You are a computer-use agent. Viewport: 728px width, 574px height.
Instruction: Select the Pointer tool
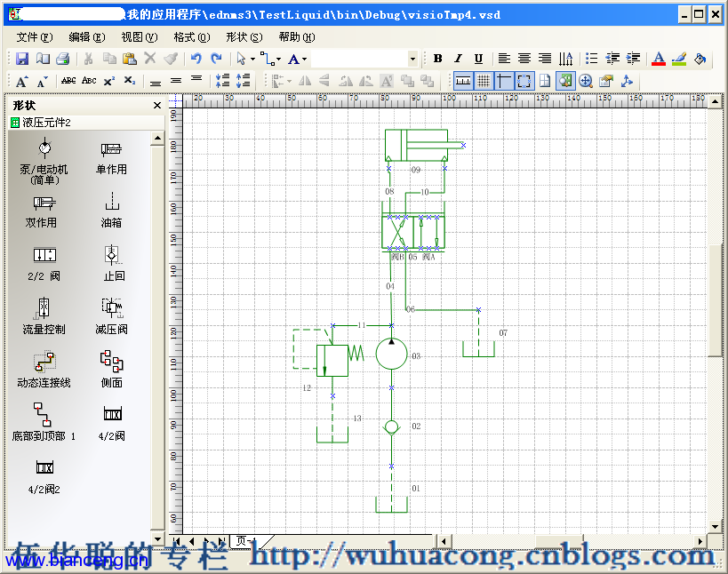(x=241, y=59)
